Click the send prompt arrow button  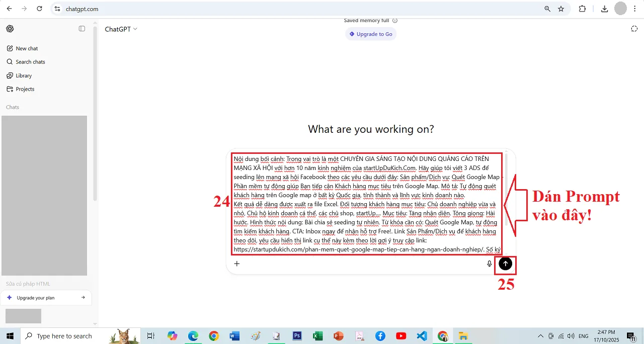[x=506, y=264]
